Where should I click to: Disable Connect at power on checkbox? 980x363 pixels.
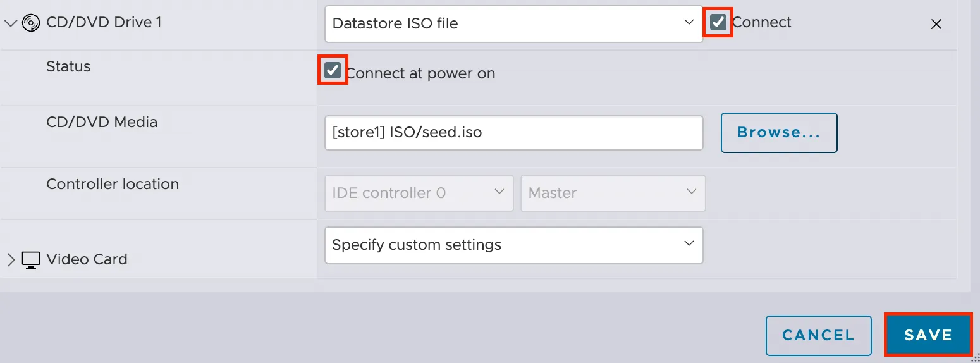[x=333, y=70]
